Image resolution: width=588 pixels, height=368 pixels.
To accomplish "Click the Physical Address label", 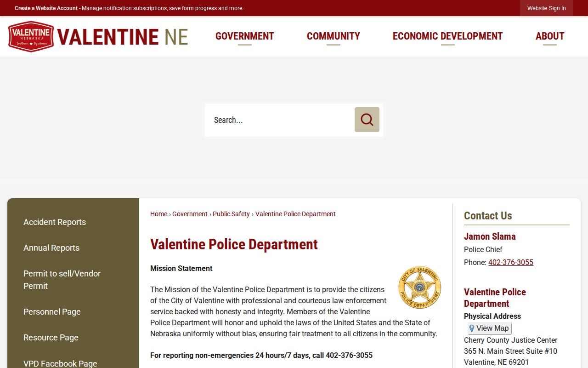I will 492,316.
